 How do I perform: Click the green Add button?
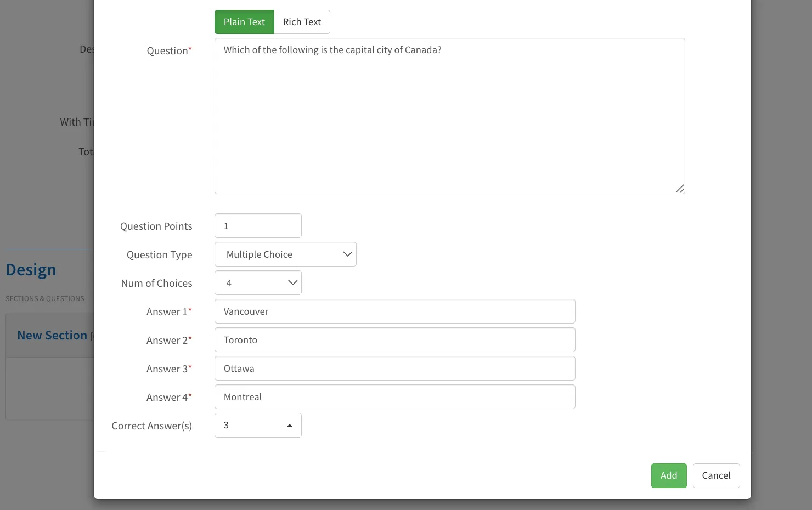[x=669, y=475]
